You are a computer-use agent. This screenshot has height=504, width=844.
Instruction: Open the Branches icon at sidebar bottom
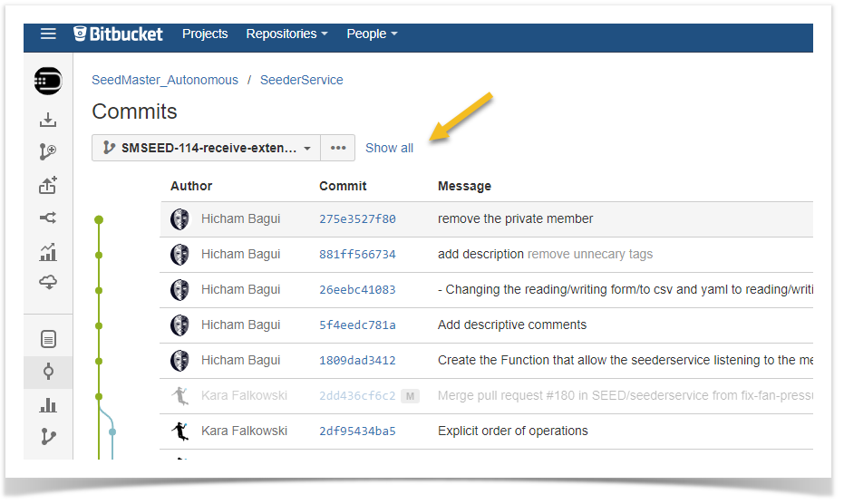[x=48, y=437]
